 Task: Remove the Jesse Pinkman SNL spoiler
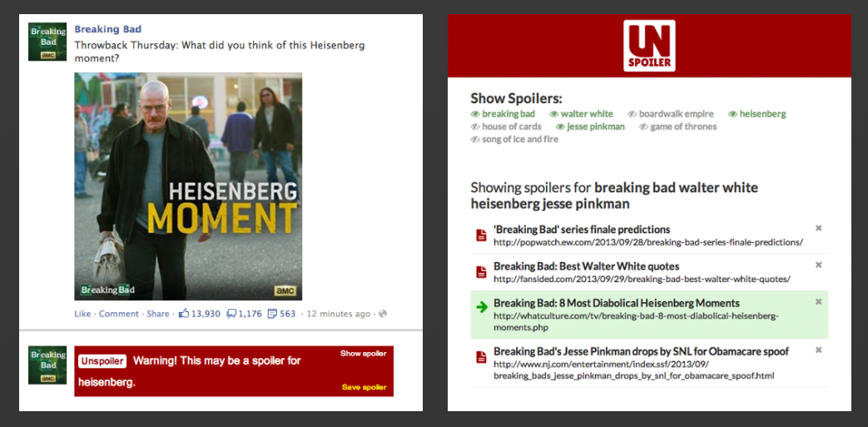coord(819,350)
